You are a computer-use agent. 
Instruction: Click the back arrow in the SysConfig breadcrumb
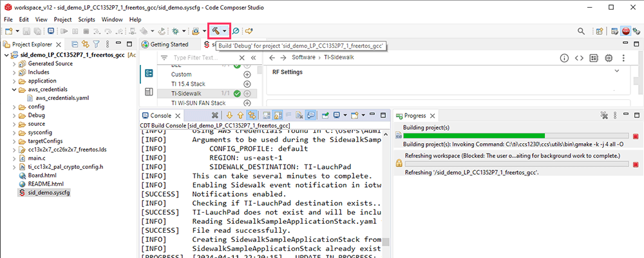pos(272,57)
